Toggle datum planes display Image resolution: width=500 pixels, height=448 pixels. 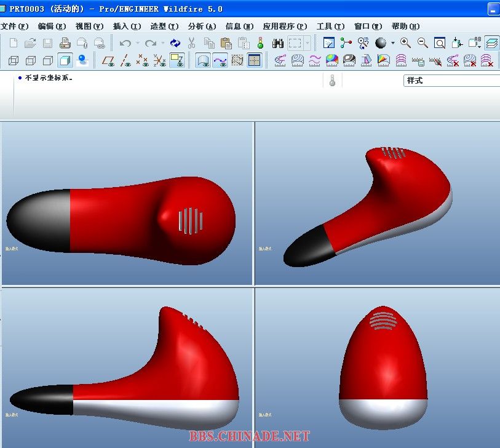(x=108, y=60)
